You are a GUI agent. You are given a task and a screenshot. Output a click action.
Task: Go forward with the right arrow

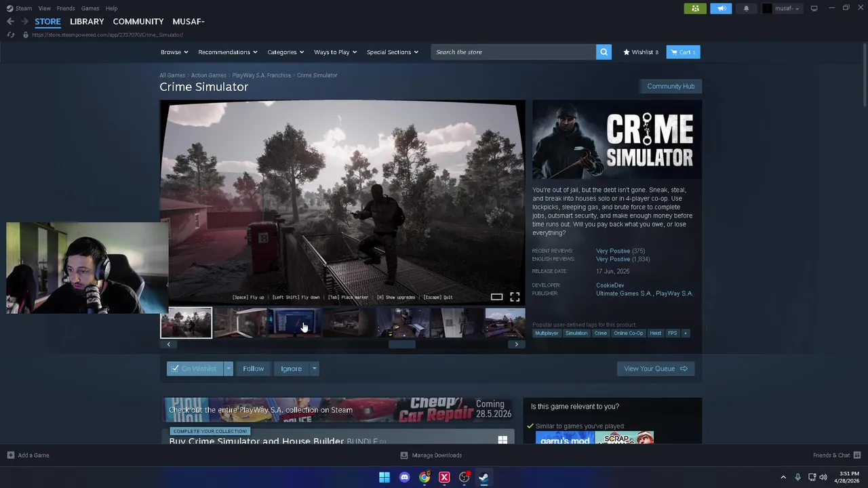pos(24,22)
